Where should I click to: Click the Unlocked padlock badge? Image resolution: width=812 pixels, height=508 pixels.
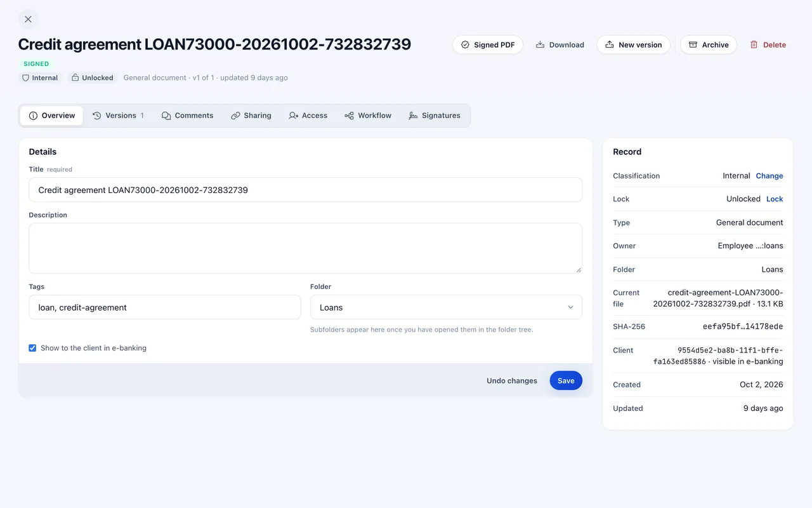(93, 77)
